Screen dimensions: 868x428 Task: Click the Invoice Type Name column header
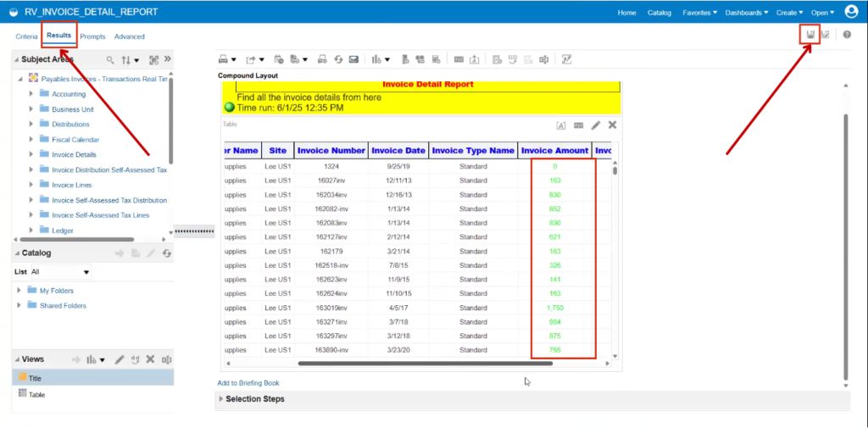[473, 150]
